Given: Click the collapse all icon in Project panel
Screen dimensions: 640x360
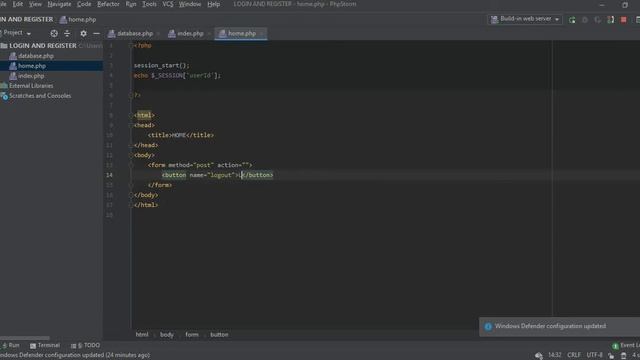Looking at the screenshot, I should coord(67,33).
